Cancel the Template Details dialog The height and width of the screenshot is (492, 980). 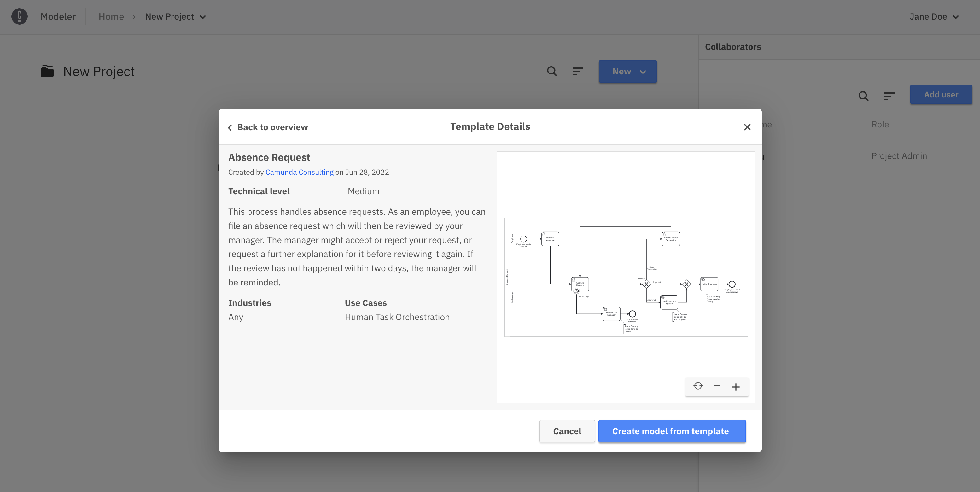tap(567, 431)
